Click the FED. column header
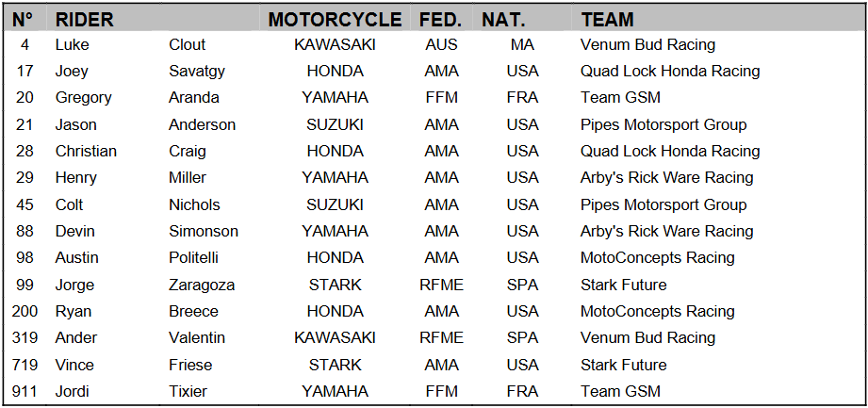 tap(441, 19)
